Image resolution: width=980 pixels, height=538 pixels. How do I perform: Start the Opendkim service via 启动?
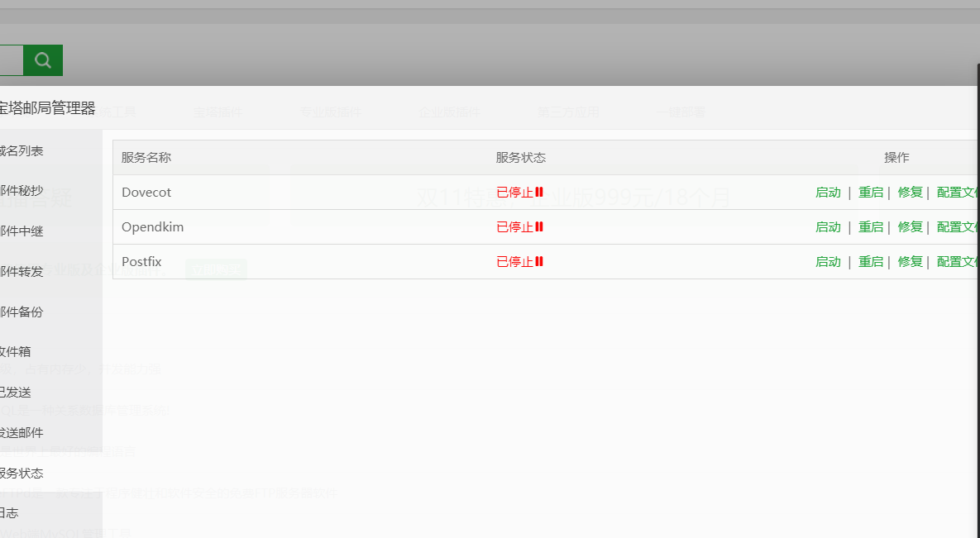(828, 226)
